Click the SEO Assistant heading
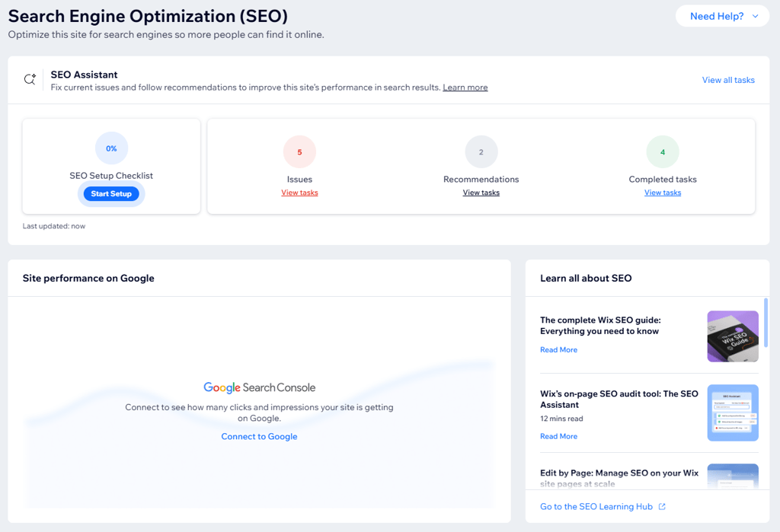780x532 pixels. click(x=84, y=75)
